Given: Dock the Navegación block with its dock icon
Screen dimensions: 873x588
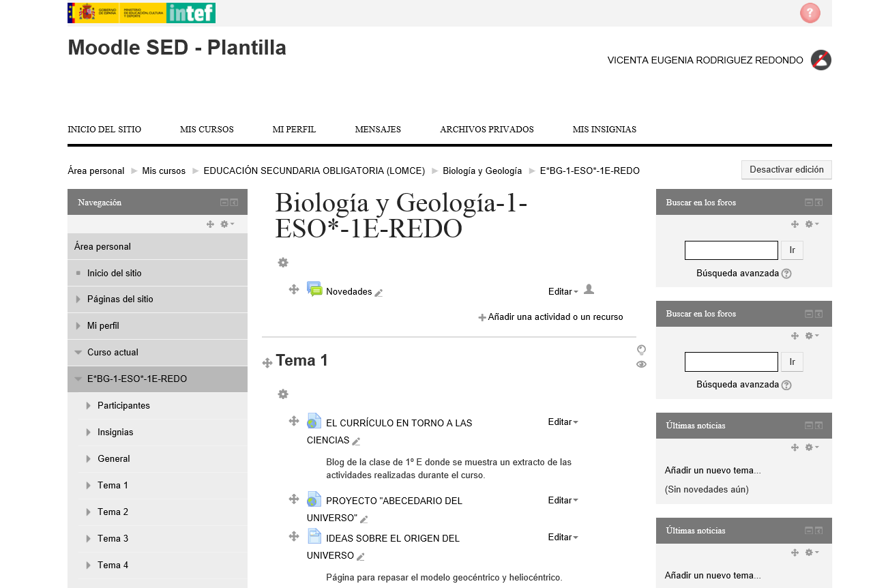Looking at the screenshot, I should (x=233, y=202).
